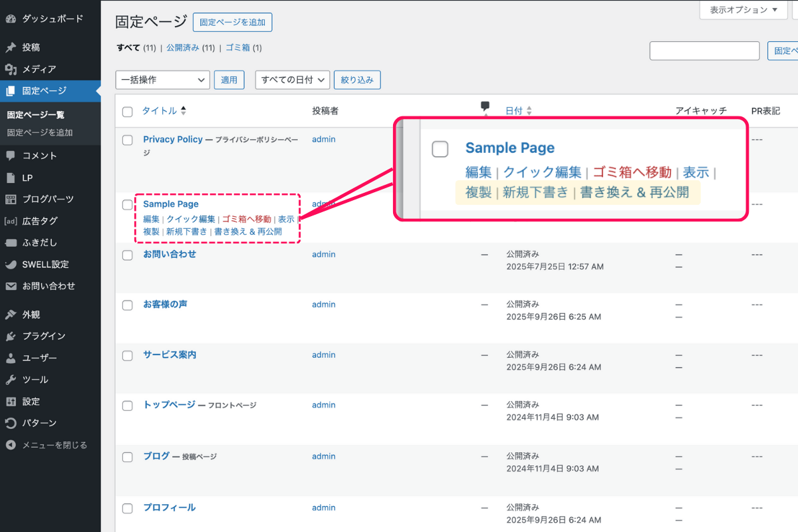Open Media via its sidebar icon
798x532 pixels.
pyautogui.click(x=11, y=69)
